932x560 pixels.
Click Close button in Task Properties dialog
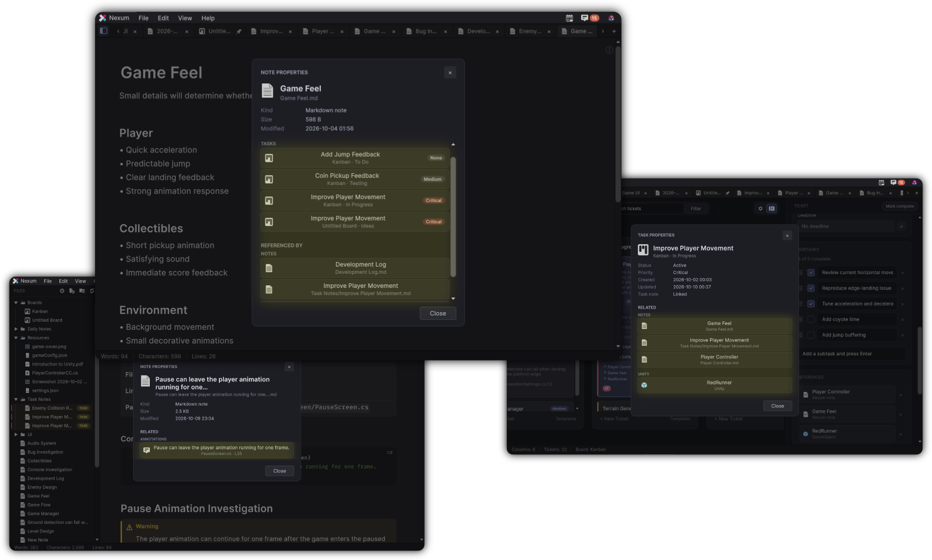(x=778, y=406)
